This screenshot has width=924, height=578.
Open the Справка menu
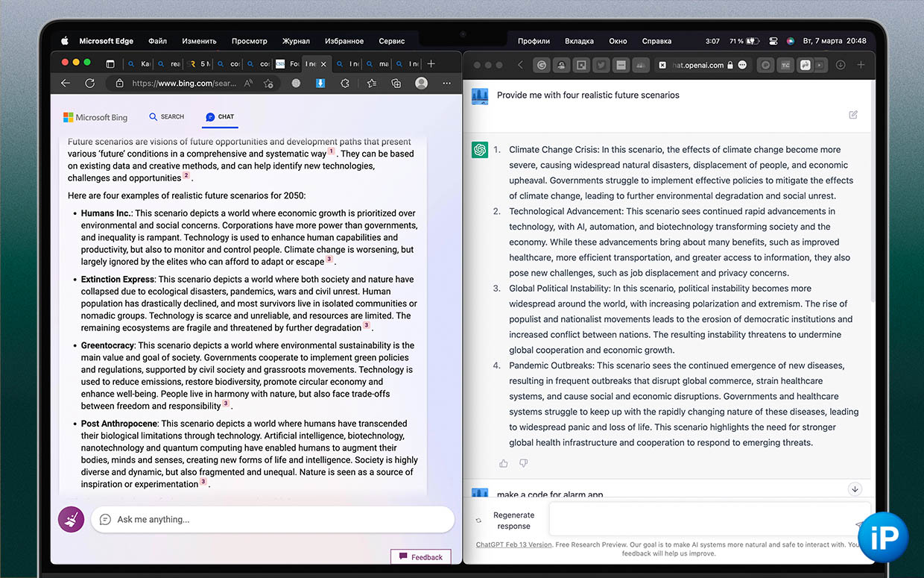(x=656, y=41)
